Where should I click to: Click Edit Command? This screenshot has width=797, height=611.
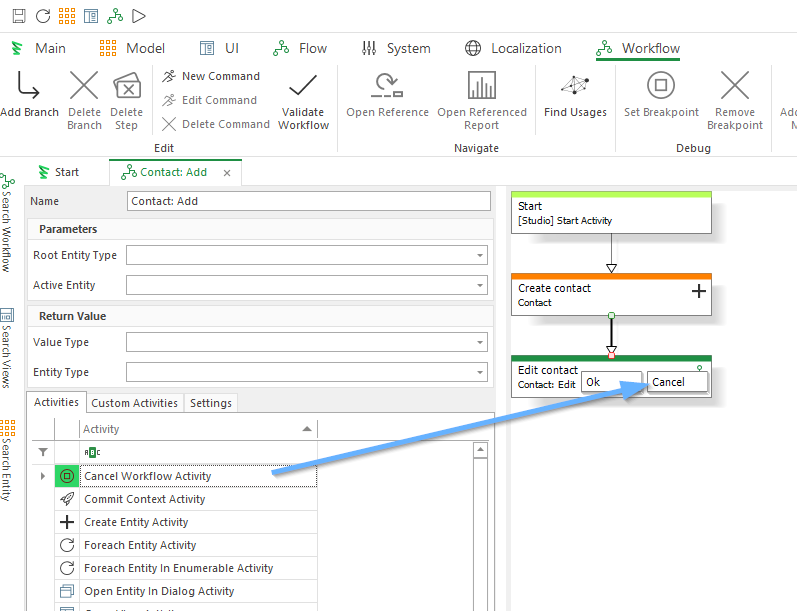point(209,100)
